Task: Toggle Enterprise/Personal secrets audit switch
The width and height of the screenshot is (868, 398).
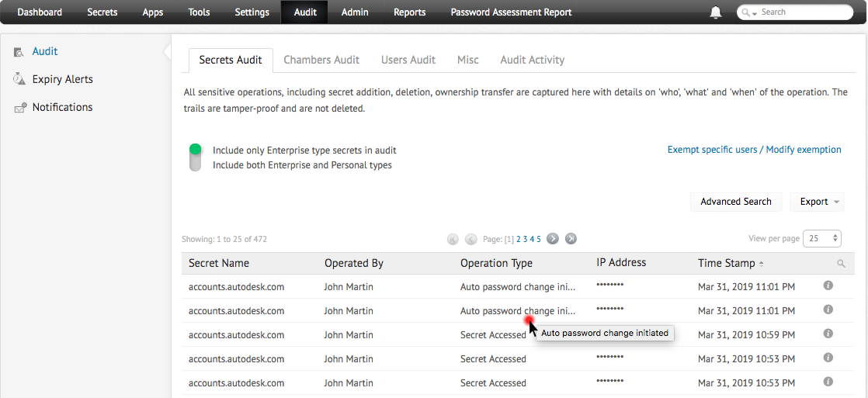Action: (x=196, y=157)
